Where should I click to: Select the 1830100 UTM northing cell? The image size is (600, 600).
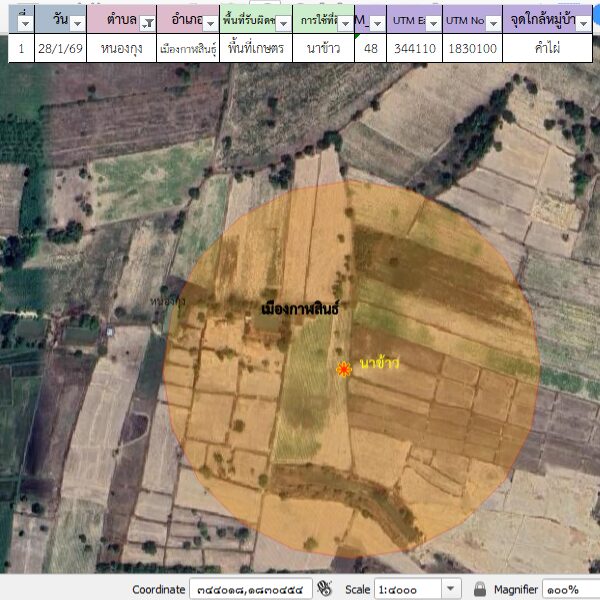coord(472,48)
